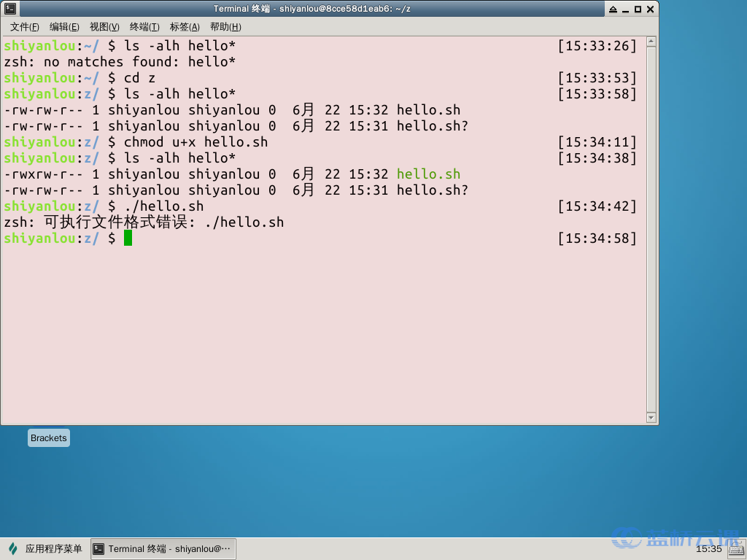The image size is (747, 560).
Task: Click the keyboard icon in the system tray
Action: [x=735, y=549]
